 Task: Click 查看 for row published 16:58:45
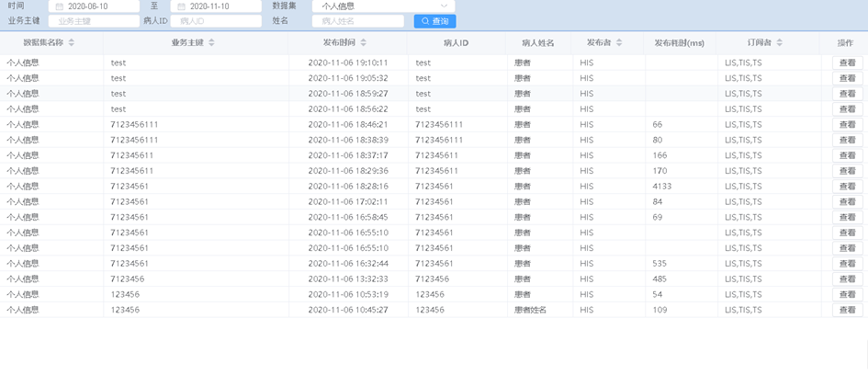coord(848,218)
